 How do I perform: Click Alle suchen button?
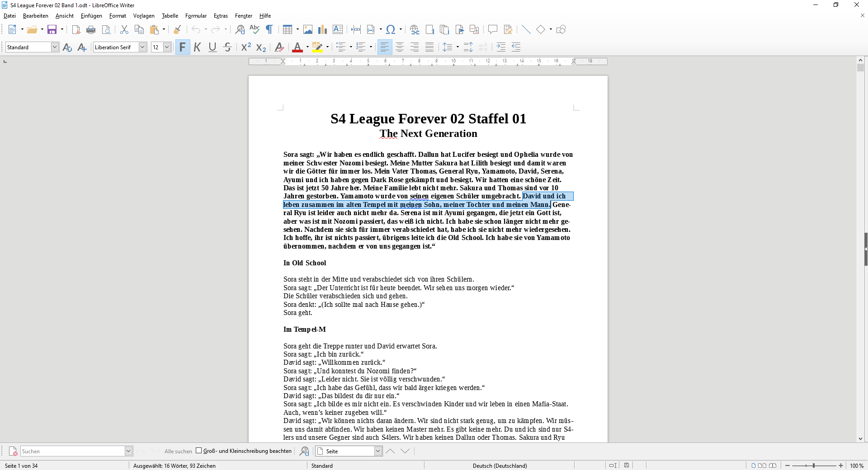pos(178,451)
